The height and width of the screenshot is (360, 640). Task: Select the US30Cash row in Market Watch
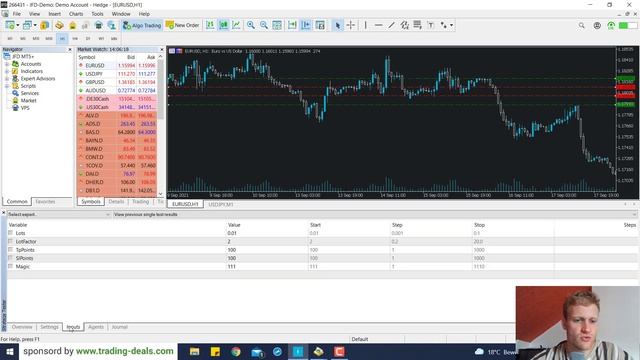[117, 107]
